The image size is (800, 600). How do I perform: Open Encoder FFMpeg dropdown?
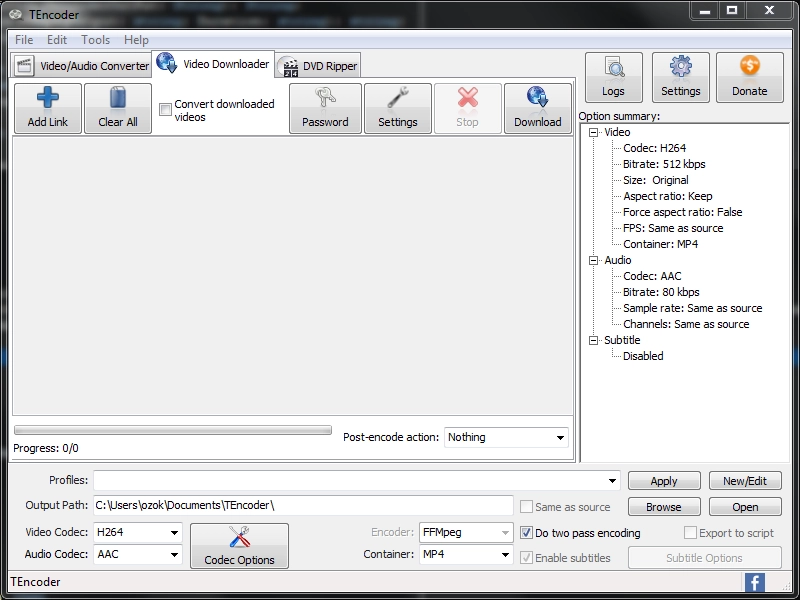[x=465, y=532]
